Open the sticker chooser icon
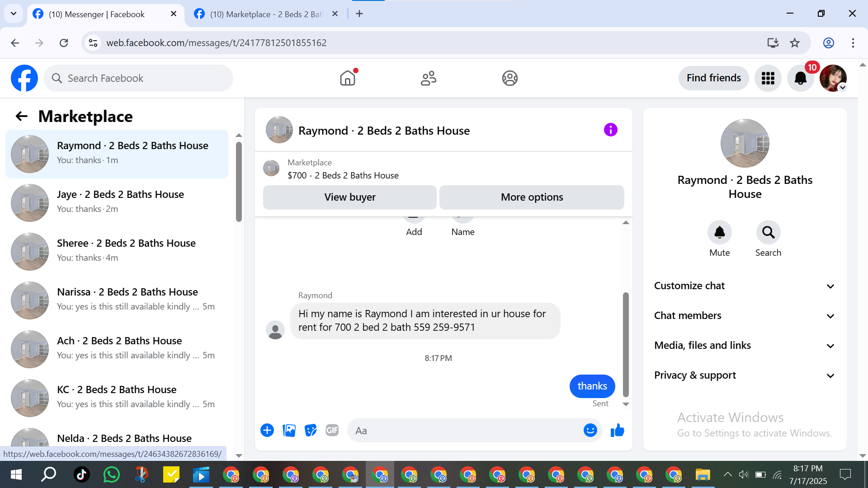The image size is (868, 488). [x=311, y=431]
